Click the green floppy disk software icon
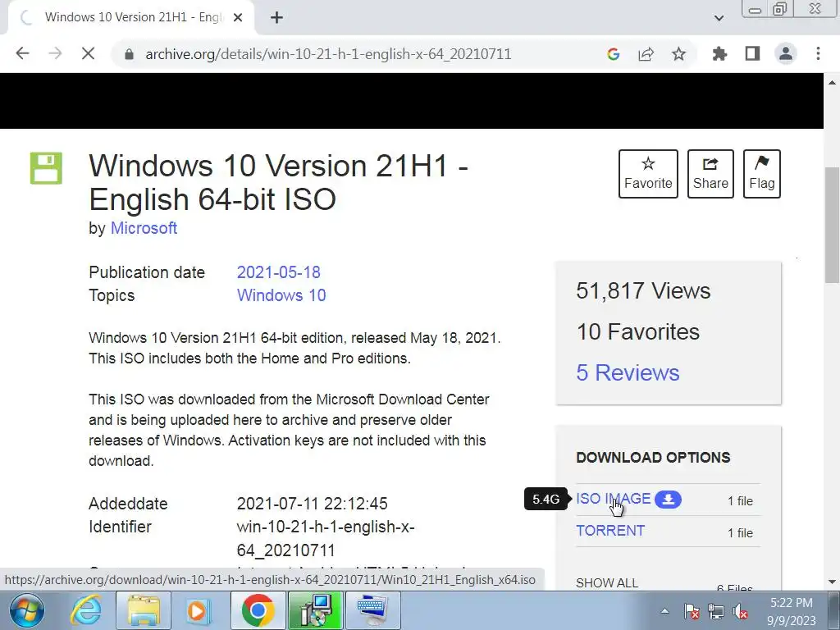Image resolution: width=840 pixels, height=630 pixels. [46, 168]
